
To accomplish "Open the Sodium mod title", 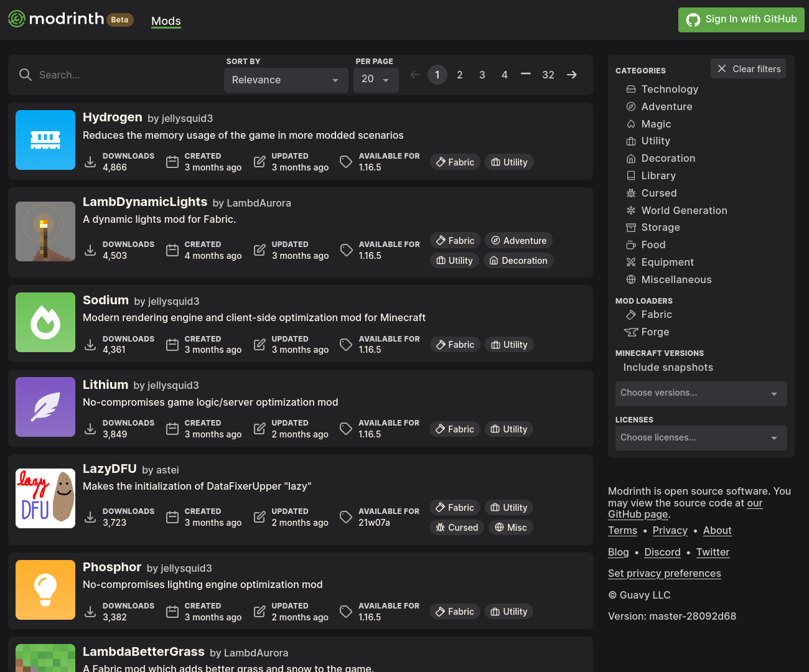I will tap(106, 300).
